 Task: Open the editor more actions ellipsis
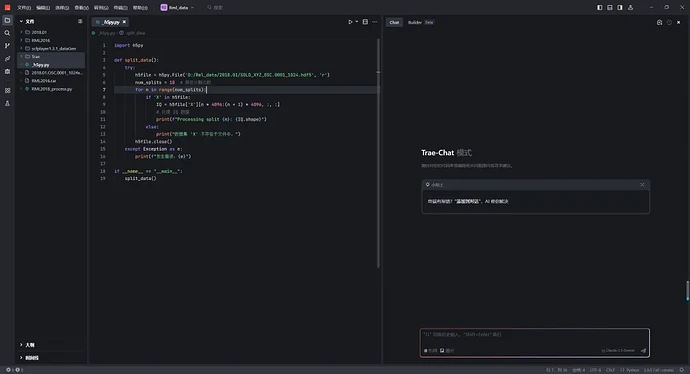pos(375,22)
